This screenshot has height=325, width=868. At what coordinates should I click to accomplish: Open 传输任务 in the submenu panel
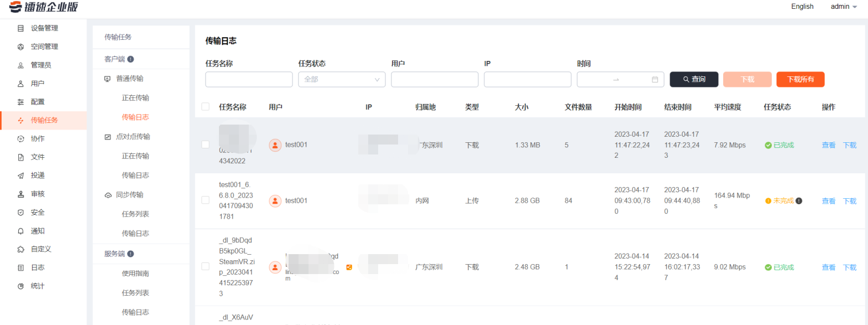click(118, 37)
